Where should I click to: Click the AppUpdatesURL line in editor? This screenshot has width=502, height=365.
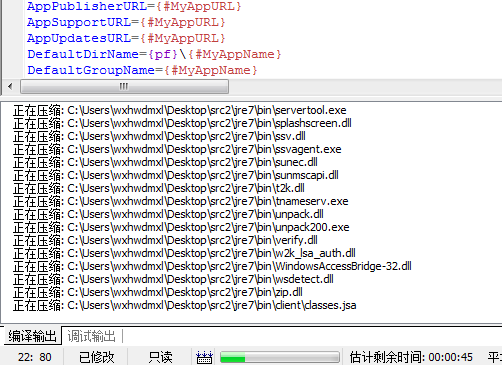pyautogui.click(x=126, y=38)
